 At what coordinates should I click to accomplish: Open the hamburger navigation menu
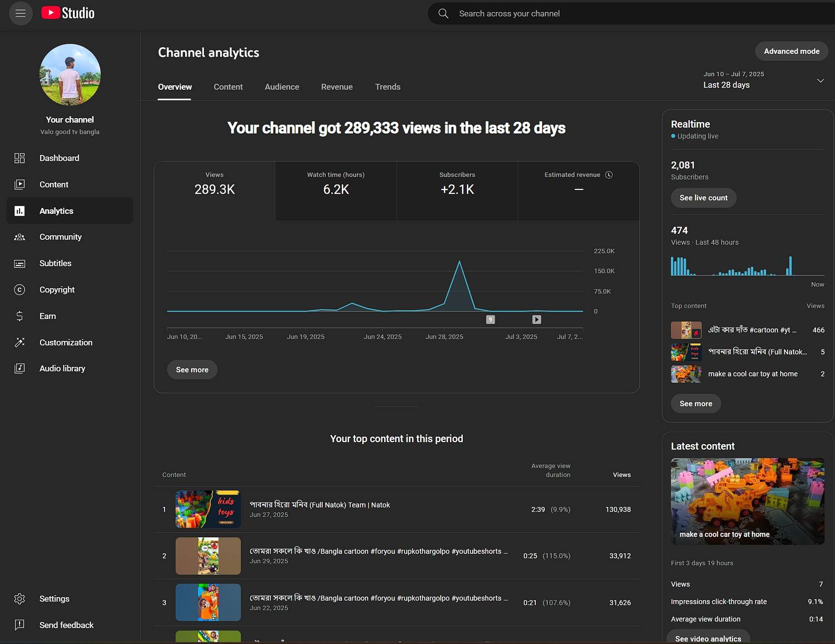20,13
